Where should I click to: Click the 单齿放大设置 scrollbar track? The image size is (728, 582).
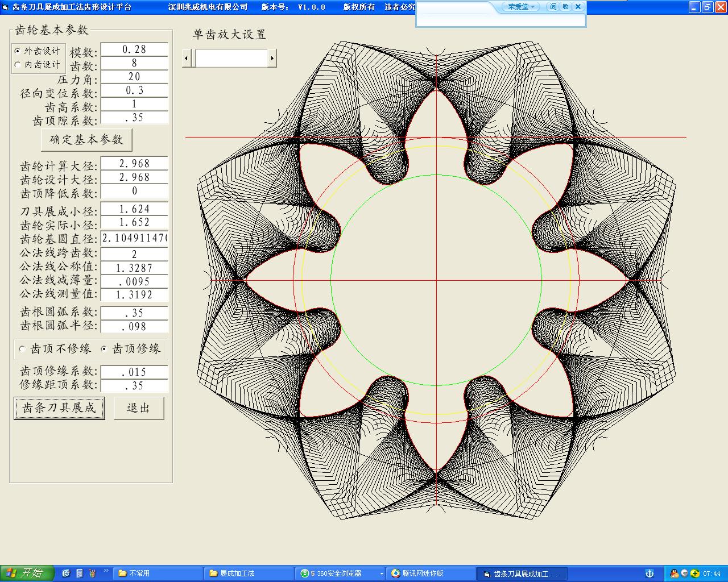pyautogui.click(x=231, y=58)
